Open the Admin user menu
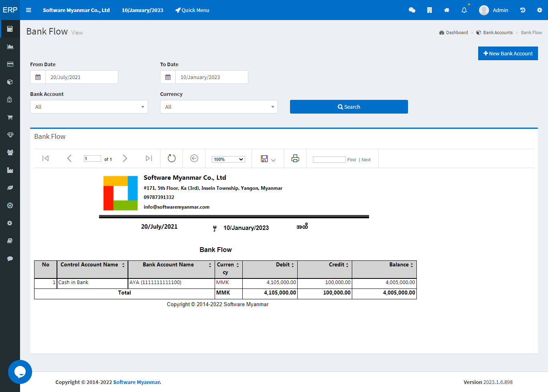This screenshot has height=392, width=548. tap(493, 10)
